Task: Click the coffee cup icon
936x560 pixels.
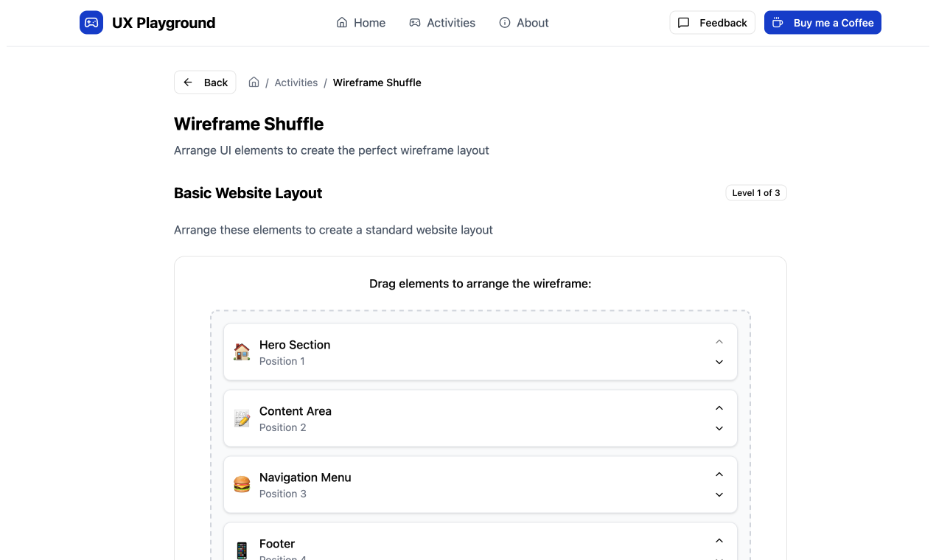Action: point(778,23)
